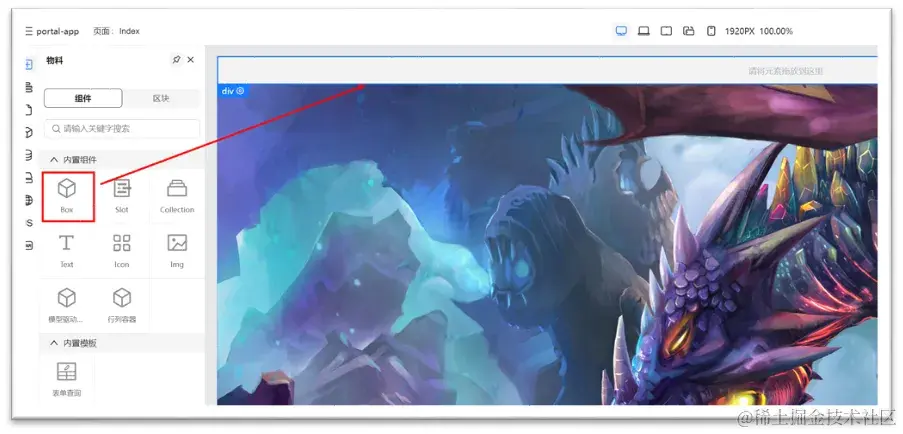Screen dimensions: 903x434
Task: Choose the Text component
Action: pyautogui.click(x=67, y=250)
